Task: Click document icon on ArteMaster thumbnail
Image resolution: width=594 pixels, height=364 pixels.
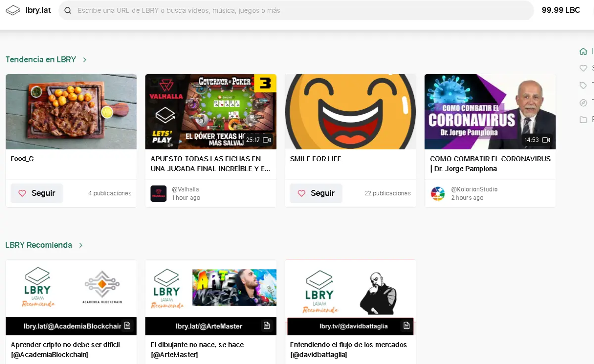Action: pyautogui.click(x=267, y=325)
